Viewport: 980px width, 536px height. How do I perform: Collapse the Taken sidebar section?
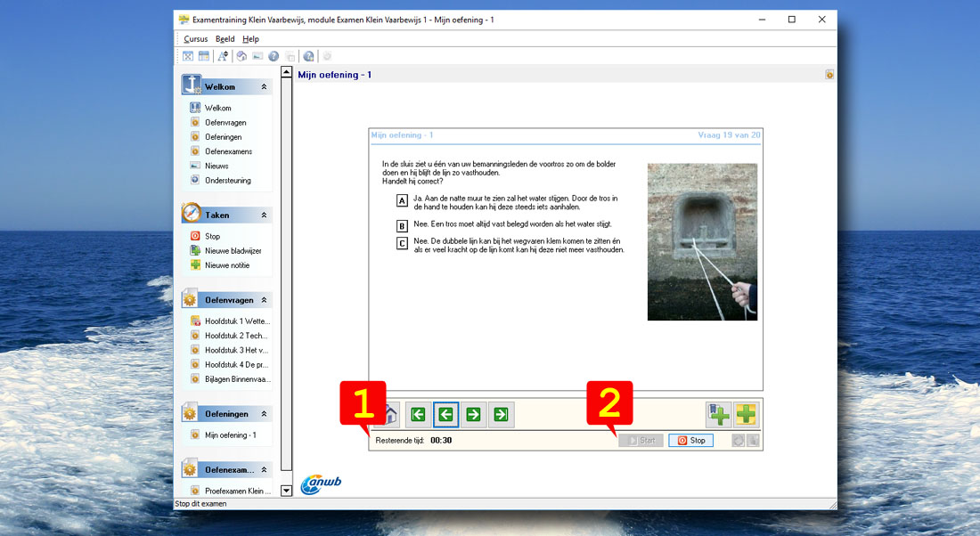264,215
